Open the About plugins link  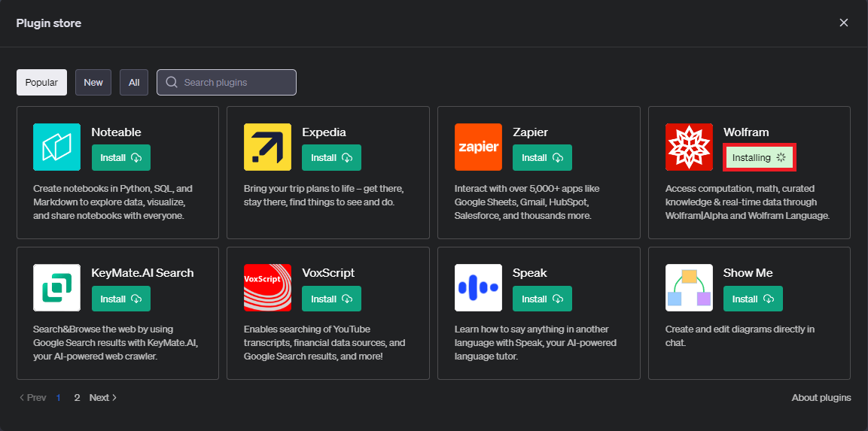click(x=821, y=397)
